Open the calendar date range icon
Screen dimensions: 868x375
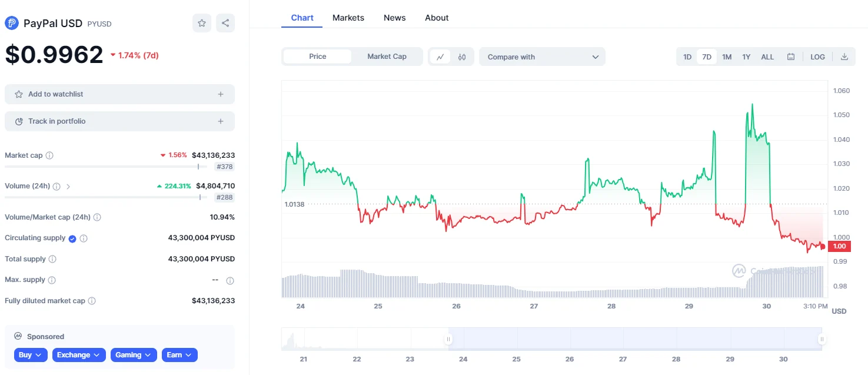point(791,57)
